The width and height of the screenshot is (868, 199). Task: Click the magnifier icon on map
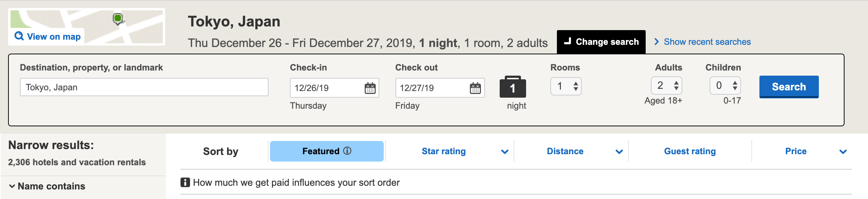point(19,36)
